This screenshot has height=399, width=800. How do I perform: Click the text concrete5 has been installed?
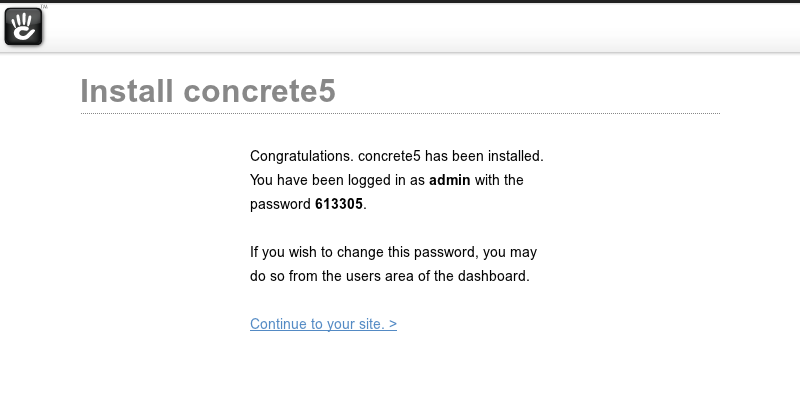click(x=451, y=156)
